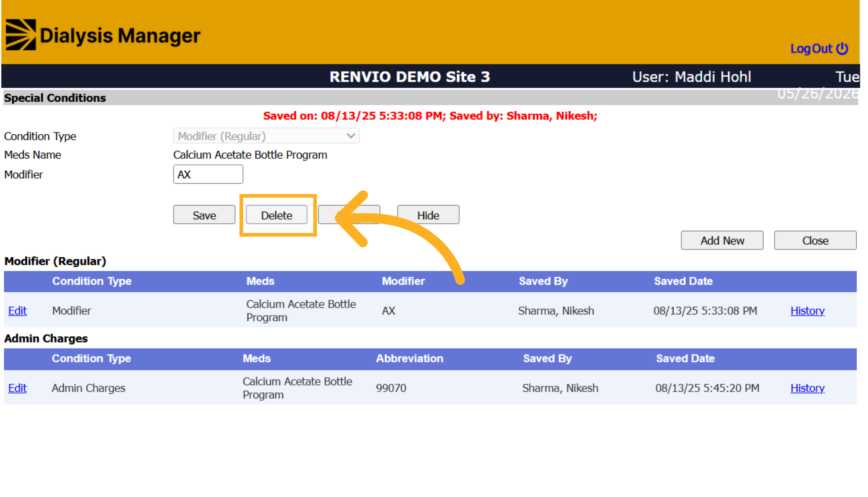
Task: Click the Log Out power icon
Action: [842, 49]
